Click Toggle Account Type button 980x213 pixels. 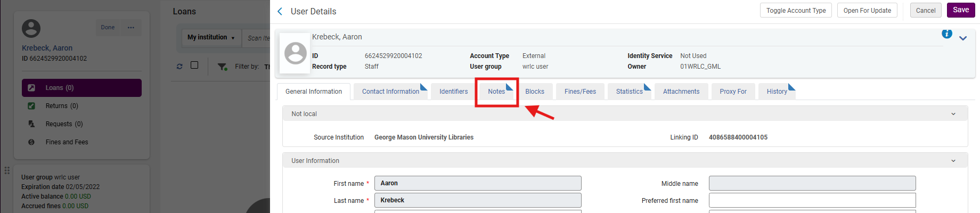click(796, 11)
